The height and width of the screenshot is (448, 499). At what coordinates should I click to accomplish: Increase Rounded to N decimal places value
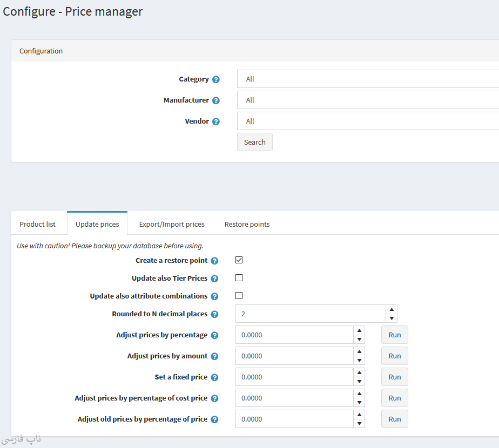(392, 309)
